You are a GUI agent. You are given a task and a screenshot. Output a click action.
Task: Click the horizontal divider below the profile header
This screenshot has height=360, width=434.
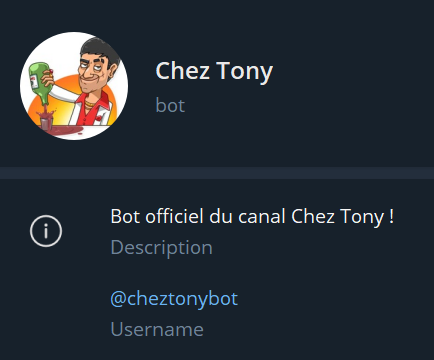[217, 173]
